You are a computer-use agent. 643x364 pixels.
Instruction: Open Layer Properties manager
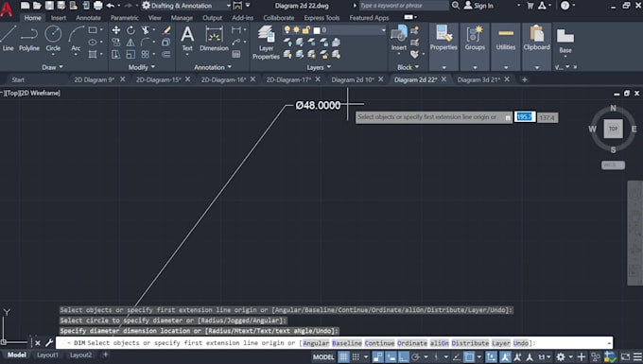(266, 43)
